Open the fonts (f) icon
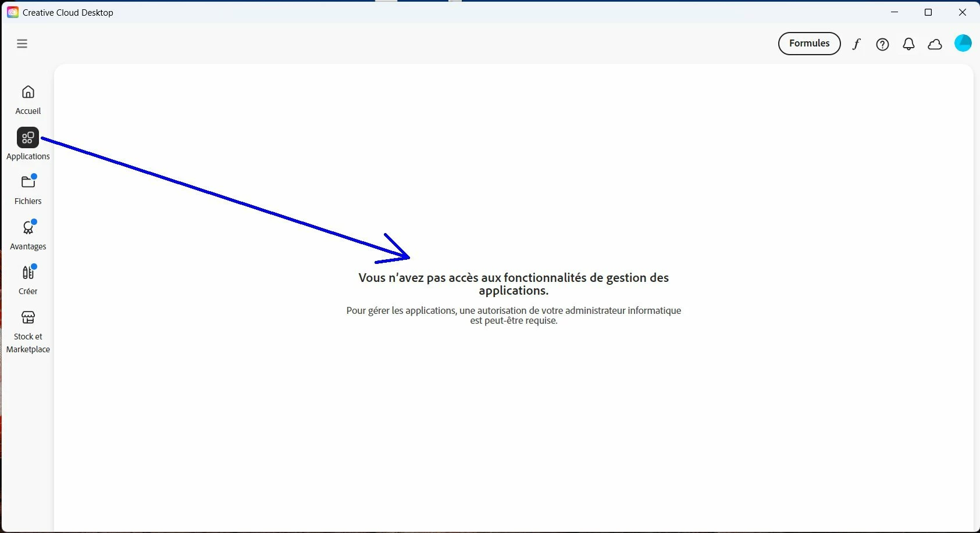 (x=856, y=44)
